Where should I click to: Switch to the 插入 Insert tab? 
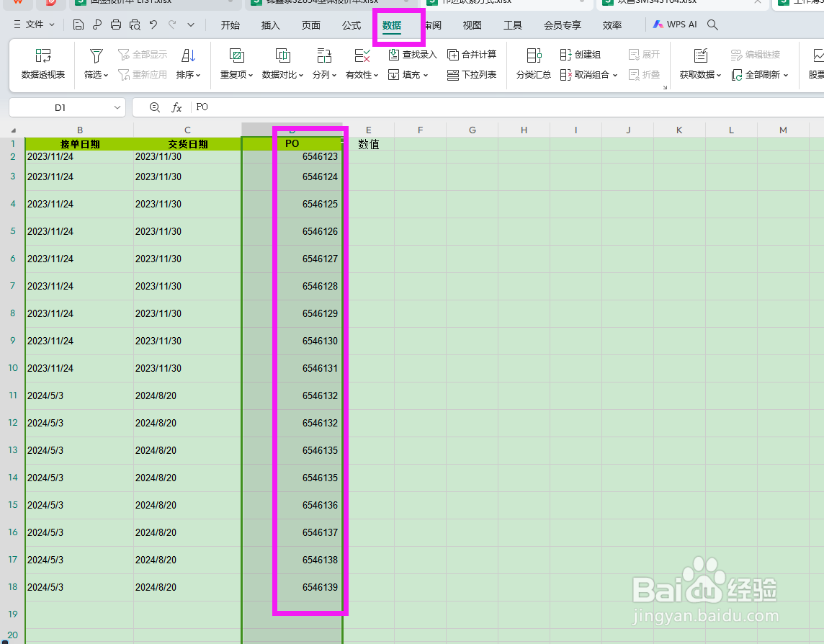click(x=271, y=24)
